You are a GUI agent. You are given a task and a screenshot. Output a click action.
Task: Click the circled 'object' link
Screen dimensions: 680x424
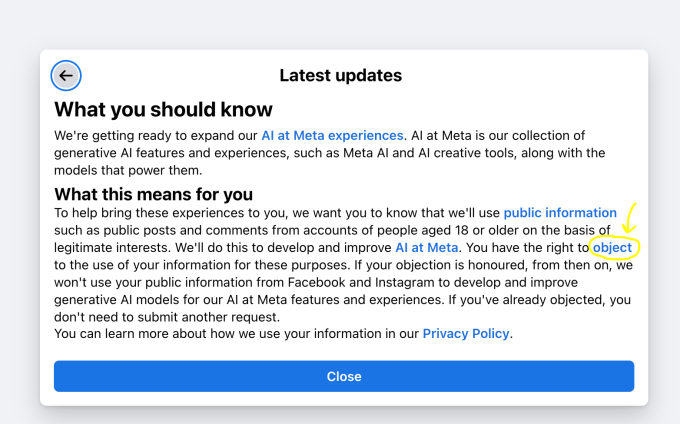pos(612,247)
